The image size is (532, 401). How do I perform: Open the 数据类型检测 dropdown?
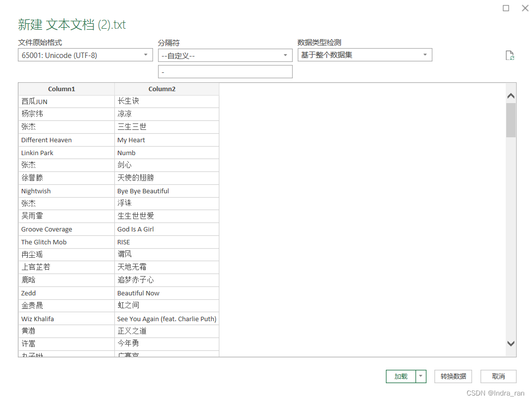coord(365,55)
